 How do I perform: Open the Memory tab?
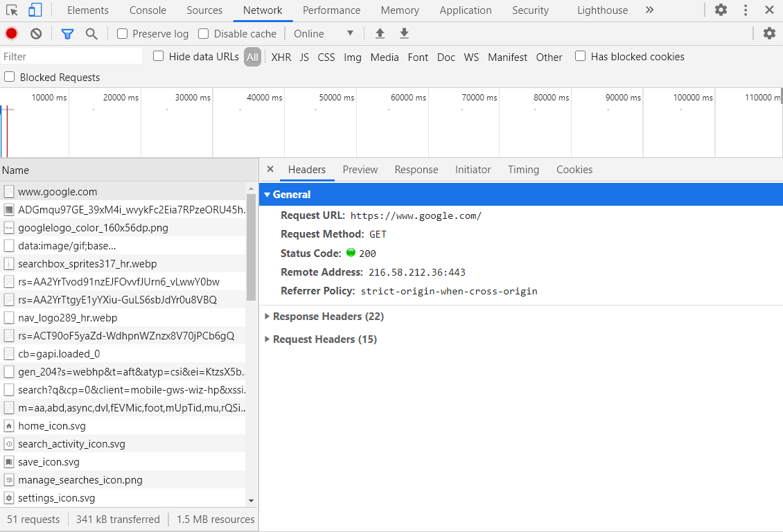pyautogui.click(x=400, y=10)
